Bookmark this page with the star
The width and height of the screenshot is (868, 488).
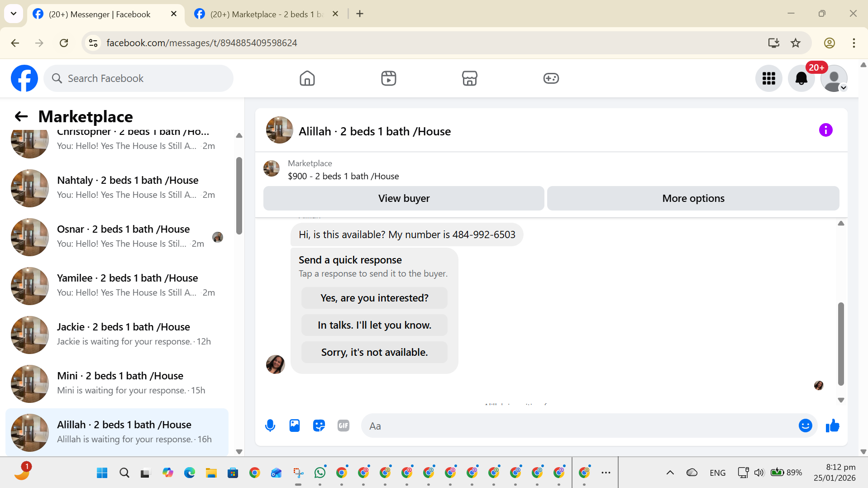pyautogui.click(x=796, y=43)
